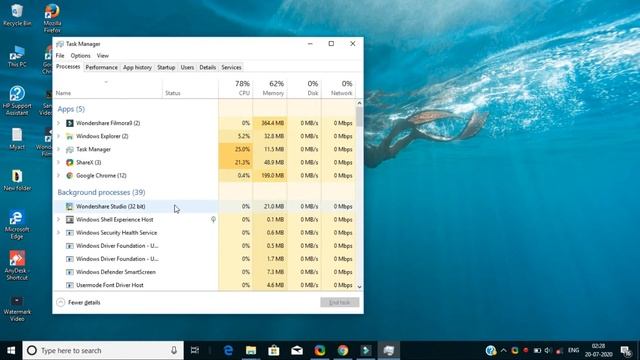Launch Edge from the taskbar

(228, 350)
